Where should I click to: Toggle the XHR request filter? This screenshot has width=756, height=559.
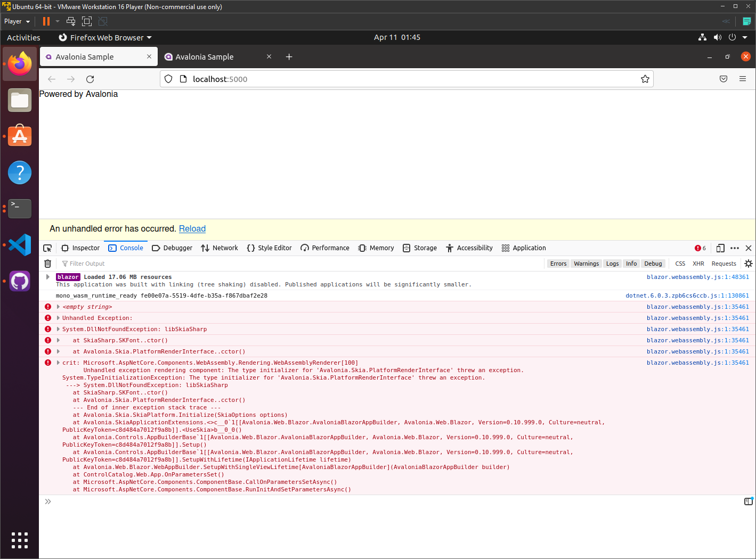coord(698,263)
